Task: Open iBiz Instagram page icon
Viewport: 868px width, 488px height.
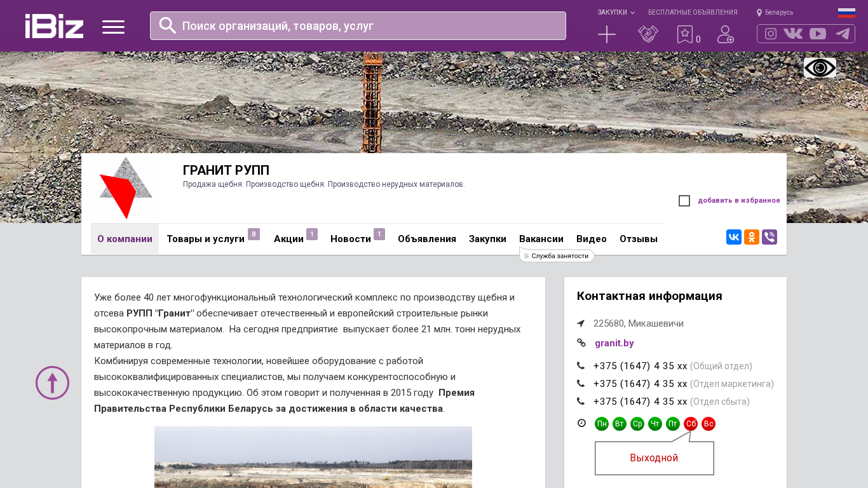Action: click(x=771, y=34)
